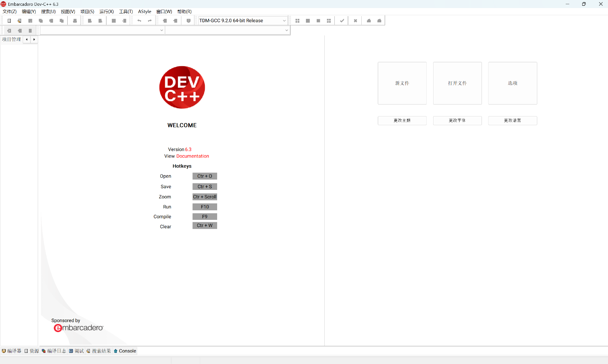Click the 'Ctr + O' hotkey label
This screenshot has width=608, height=364.
(205, 176)
